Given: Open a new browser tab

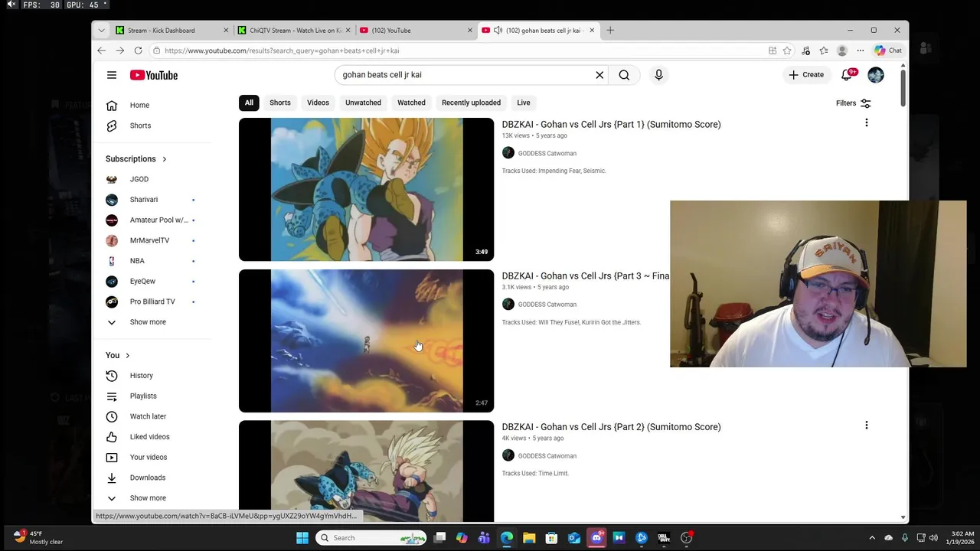Looking at the screenshot, I should 610,31.
